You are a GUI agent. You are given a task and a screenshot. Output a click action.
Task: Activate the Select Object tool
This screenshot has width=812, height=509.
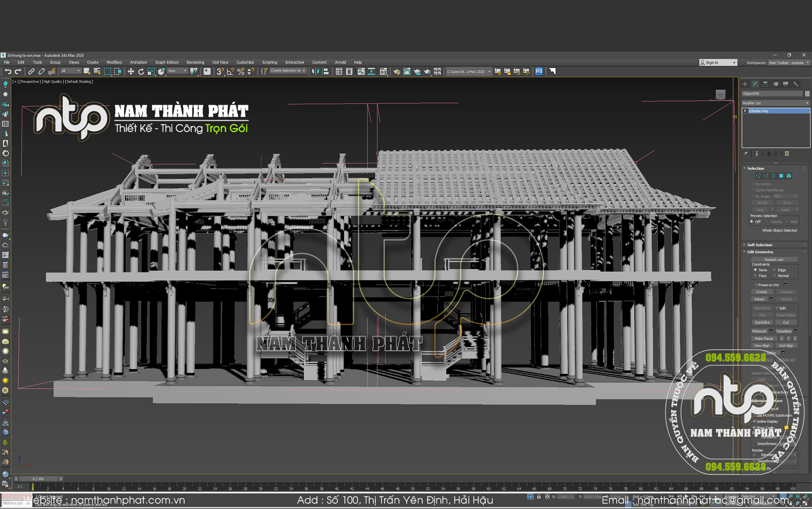click(x=87, y=72)
